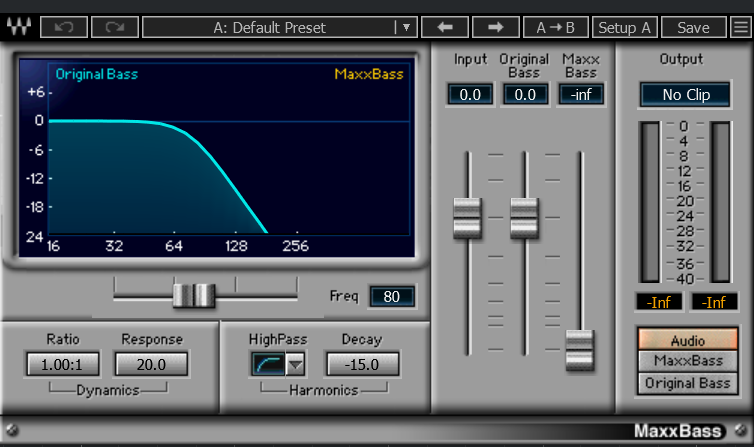Click the Maxx Bass fader handle
This screenshot has height=447, width=754.
click(x=580, y=350)
